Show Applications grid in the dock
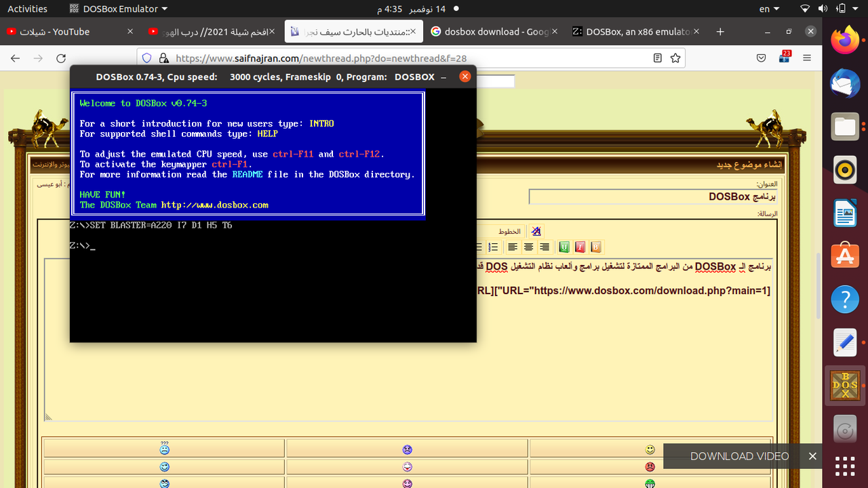Viewport: 868px width, 488px height. coord(845,466)
